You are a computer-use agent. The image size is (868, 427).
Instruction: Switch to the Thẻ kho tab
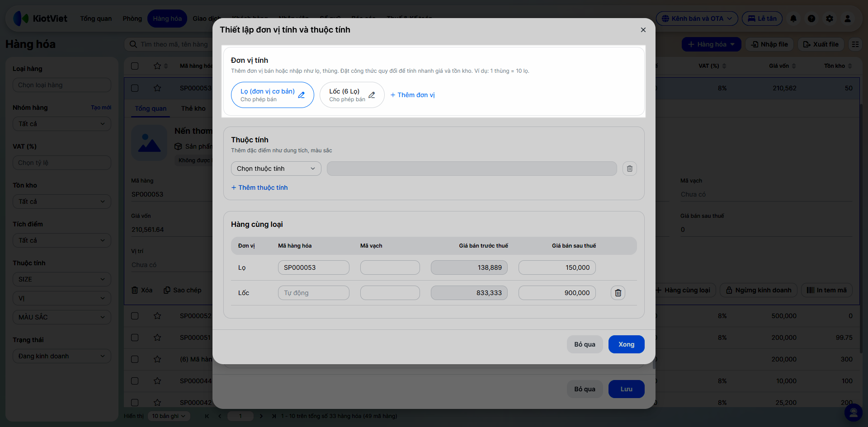click(193, 108)
